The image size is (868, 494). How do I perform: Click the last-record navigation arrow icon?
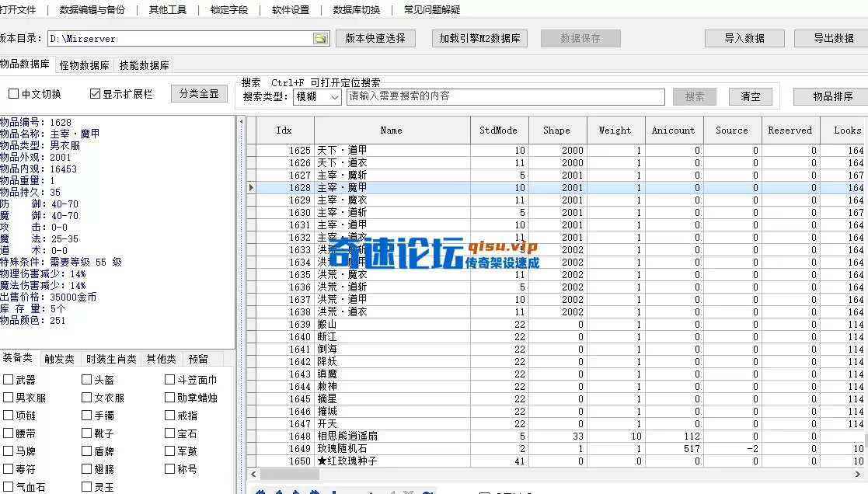[314, 491]
